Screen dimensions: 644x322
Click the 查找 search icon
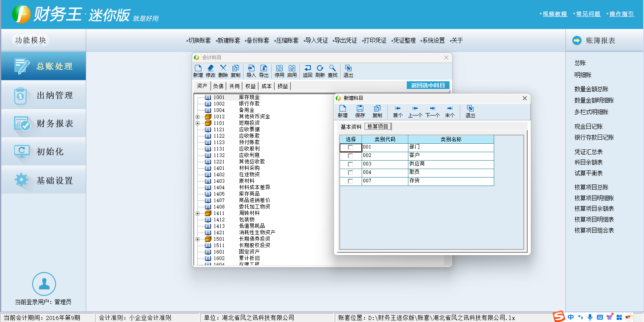pyautogui.click(x=333, y=71)
